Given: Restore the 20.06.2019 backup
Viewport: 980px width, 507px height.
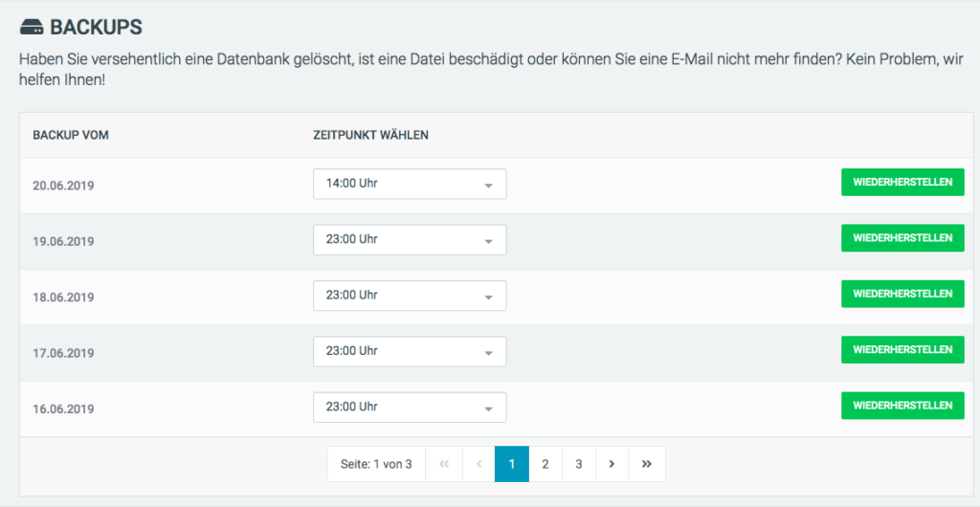Looking at the screenshot, I should point(902,183).
